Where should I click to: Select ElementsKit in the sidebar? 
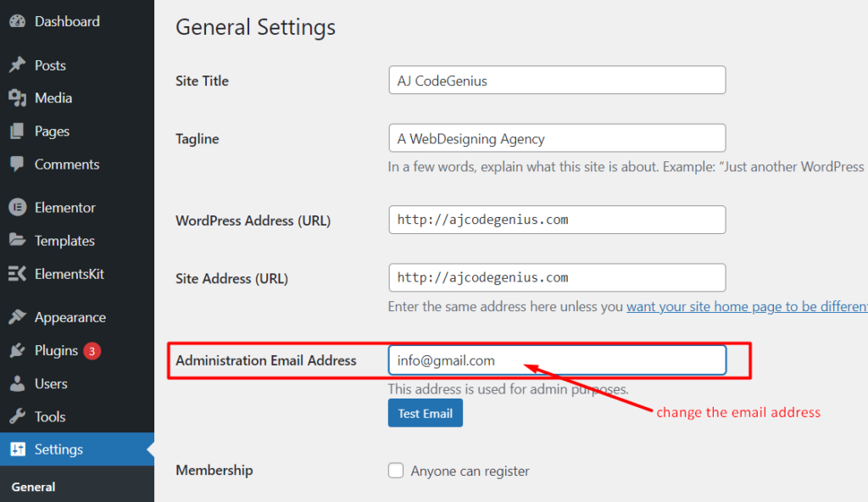click(70, 274)
